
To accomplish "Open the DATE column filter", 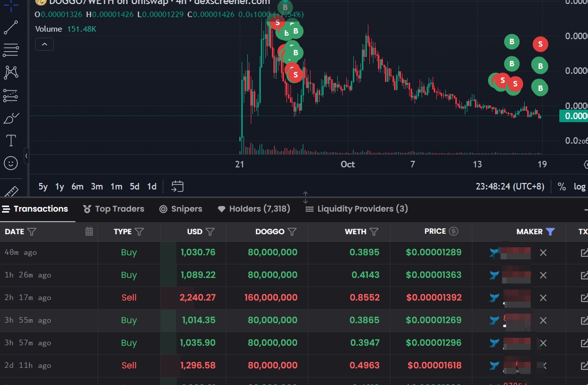I will [x=32, y=232].
